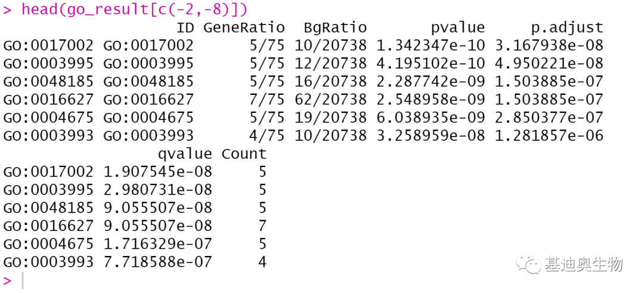Click the p.adjust value 1.281857e-06
Screen dimensions: 644x293
pyautogui.click(x=549, y=135)
